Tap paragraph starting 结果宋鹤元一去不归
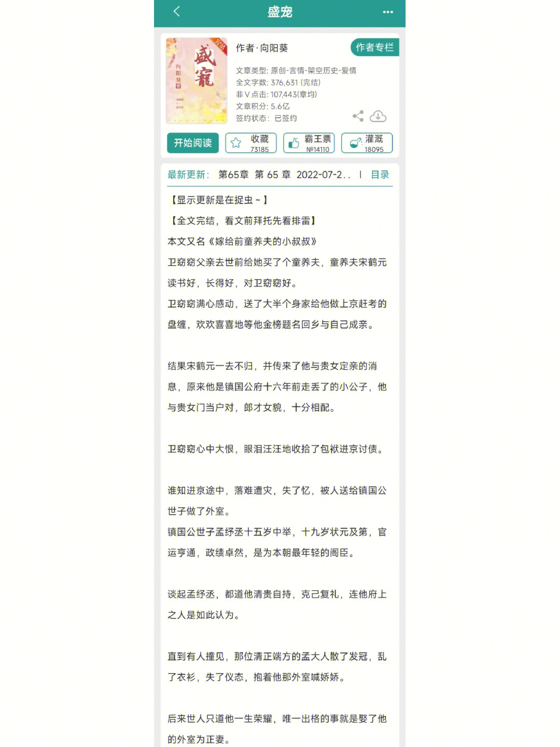Image resolution: width=560 pixels, height=747 pixels. [277, 386]
